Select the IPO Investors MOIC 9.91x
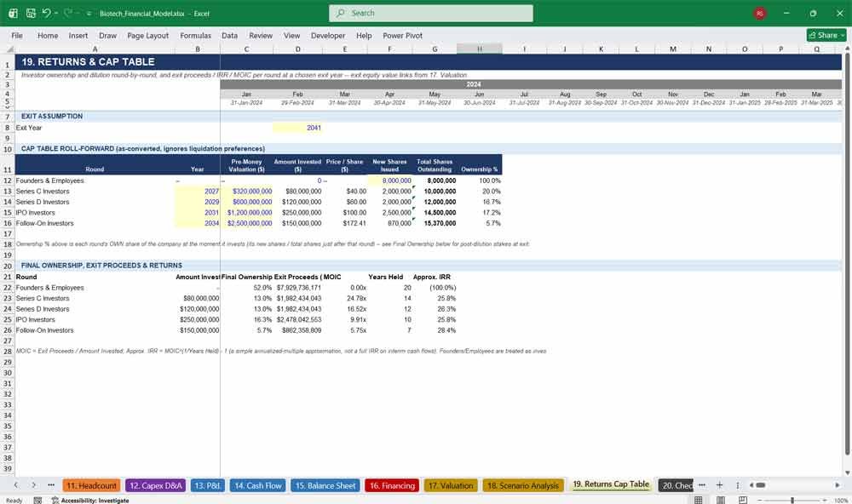The image size is (852, 504). point(344,319)
